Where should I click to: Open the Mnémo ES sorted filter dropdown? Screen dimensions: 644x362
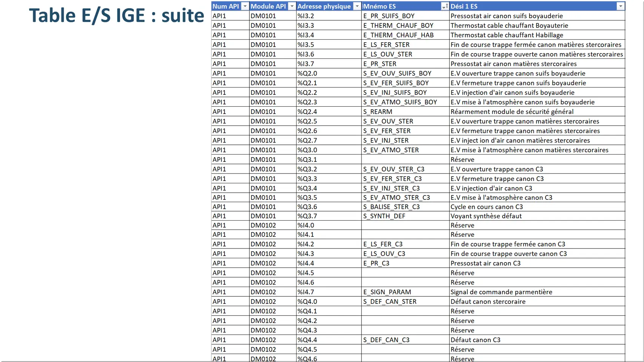[445, 6]
